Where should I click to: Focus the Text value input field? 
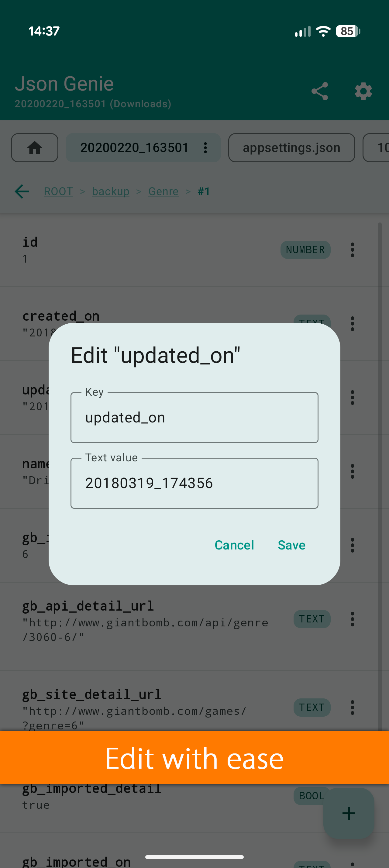pos(194,483)
